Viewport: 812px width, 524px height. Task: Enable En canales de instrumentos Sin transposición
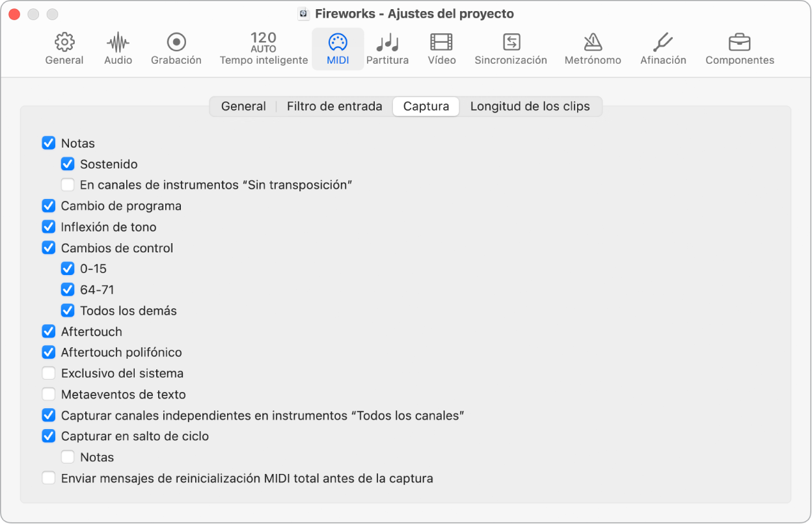click(x=68, y=185)
